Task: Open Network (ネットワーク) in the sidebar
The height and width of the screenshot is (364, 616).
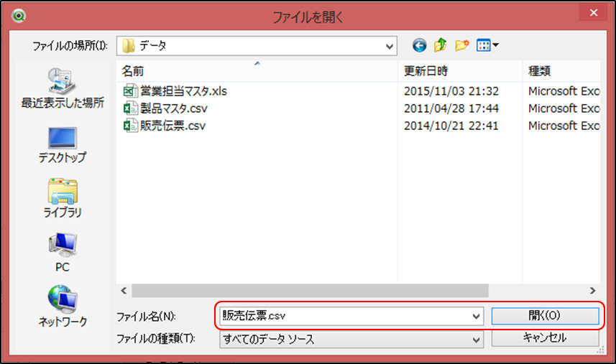Action: click(63, 307)
